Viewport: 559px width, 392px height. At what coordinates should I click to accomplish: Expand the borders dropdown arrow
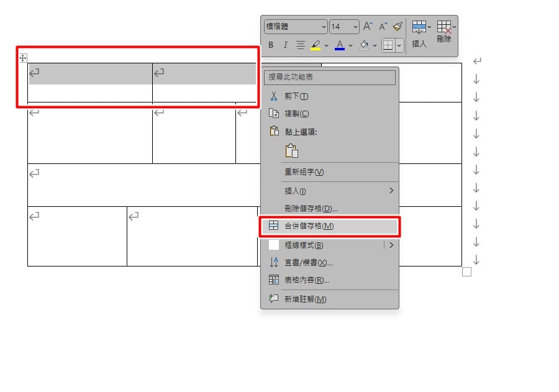click(399, 45)
